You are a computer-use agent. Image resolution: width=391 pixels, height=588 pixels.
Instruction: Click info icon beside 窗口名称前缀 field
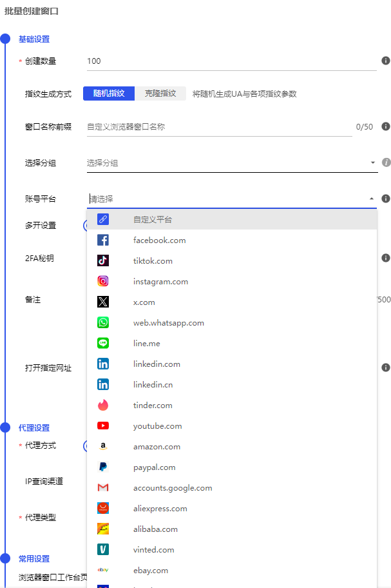coord(386,126)
